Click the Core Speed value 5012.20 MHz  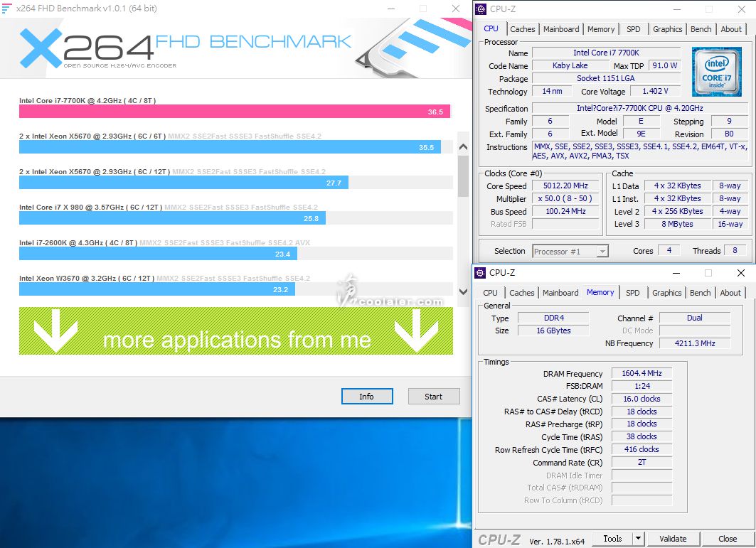click(565, 186)
